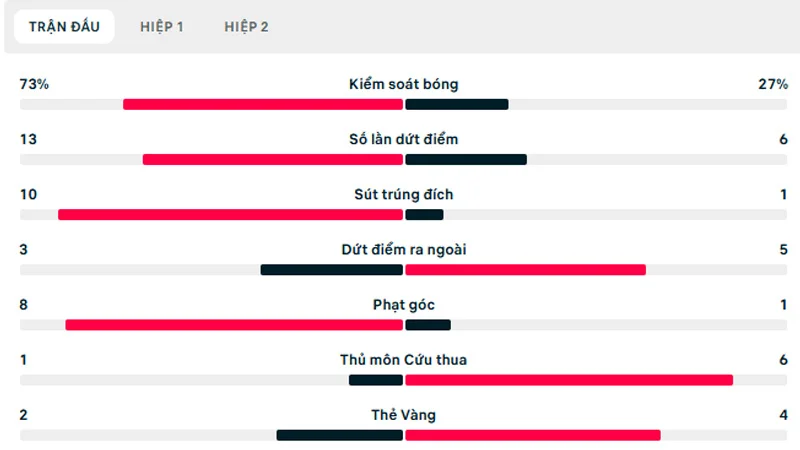The height and width of the screenshot is (450, 800).
Task: Click the 27% possession value
Action: (773, 85)
